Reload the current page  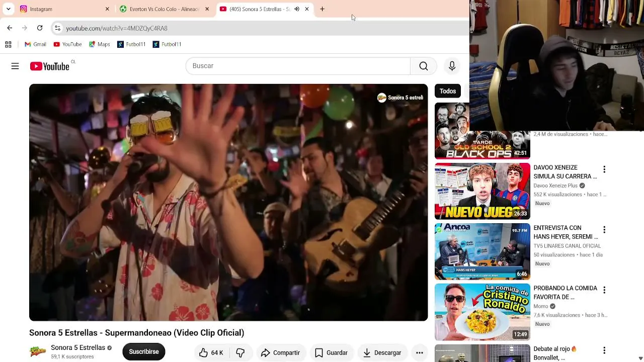click(40, 28)
